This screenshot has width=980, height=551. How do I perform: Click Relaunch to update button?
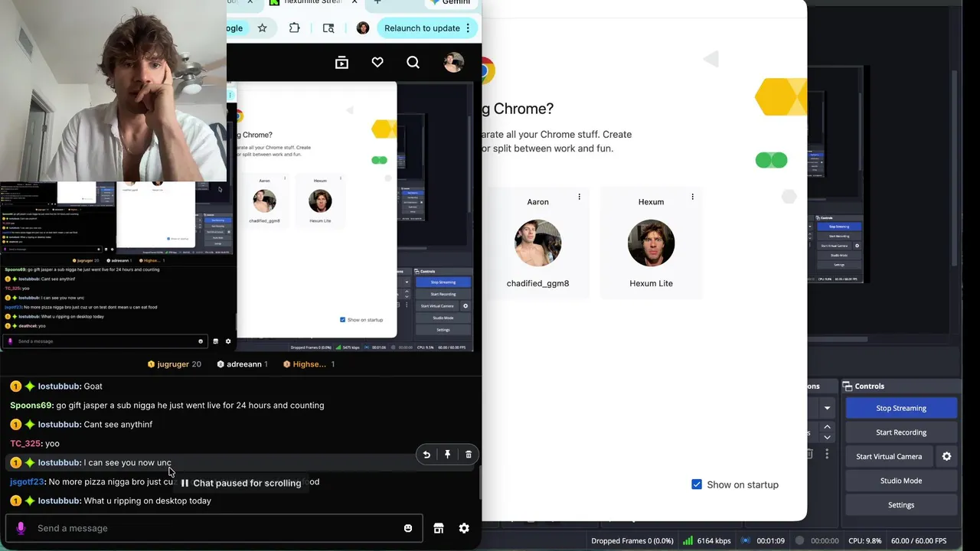tap(427, 28)
